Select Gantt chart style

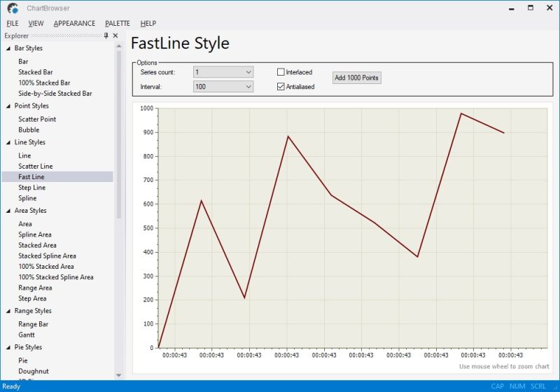pos(27,335)
